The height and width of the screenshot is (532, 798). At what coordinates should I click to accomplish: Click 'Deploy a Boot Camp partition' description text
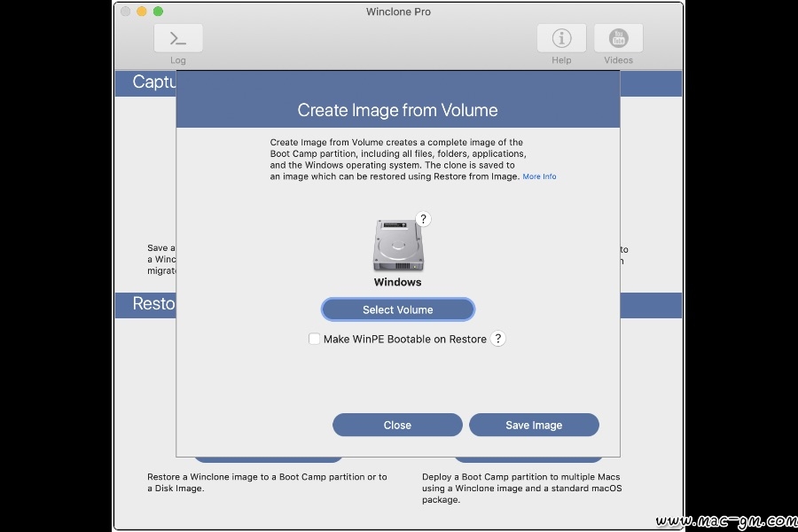point(522,489)
